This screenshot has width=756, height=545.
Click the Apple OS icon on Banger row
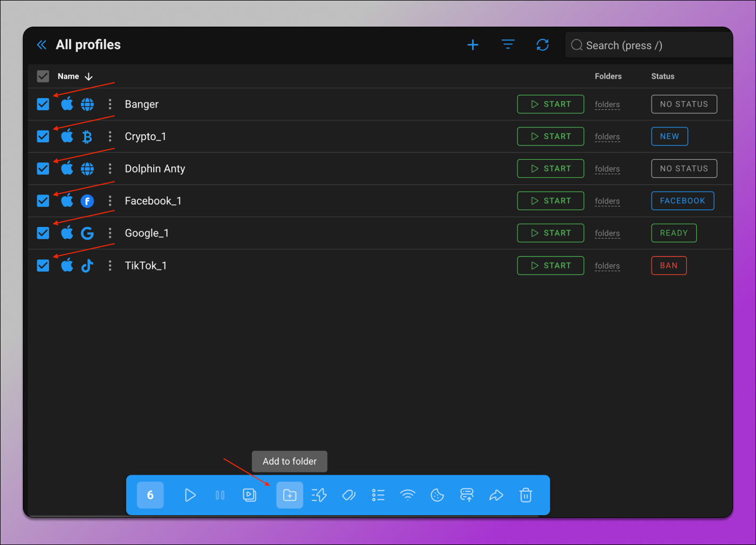67,103
